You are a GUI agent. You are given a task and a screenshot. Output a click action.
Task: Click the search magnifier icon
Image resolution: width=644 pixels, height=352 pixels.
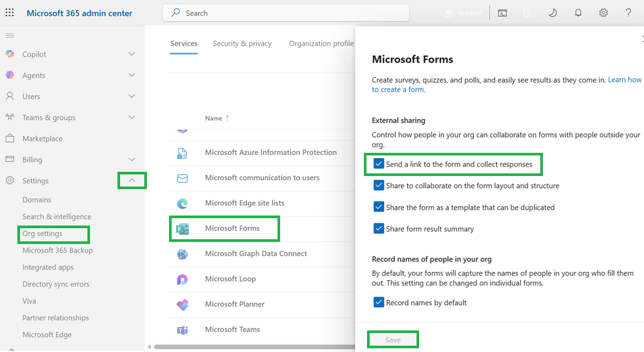[x=176, y=13]
